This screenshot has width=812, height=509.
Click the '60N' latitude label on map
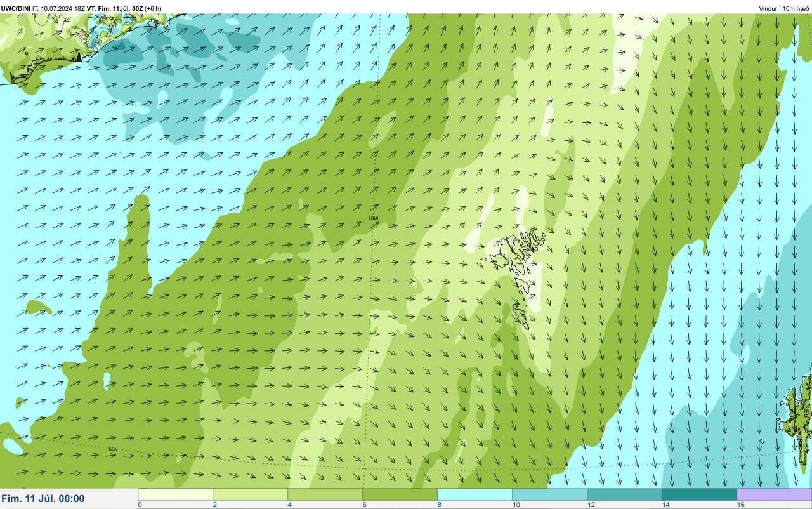click(x=114, y=449)
